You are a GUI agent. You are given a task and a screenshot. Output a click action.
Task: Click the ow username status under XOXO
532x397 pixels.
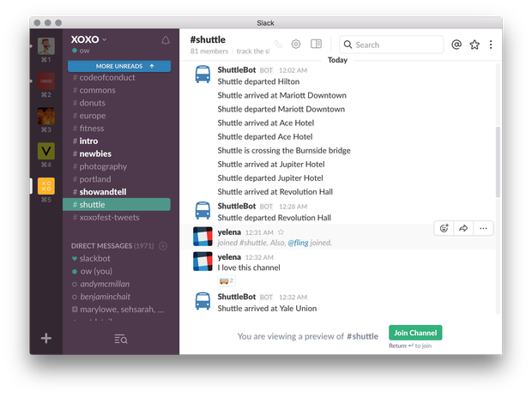[x=82, y=51]
